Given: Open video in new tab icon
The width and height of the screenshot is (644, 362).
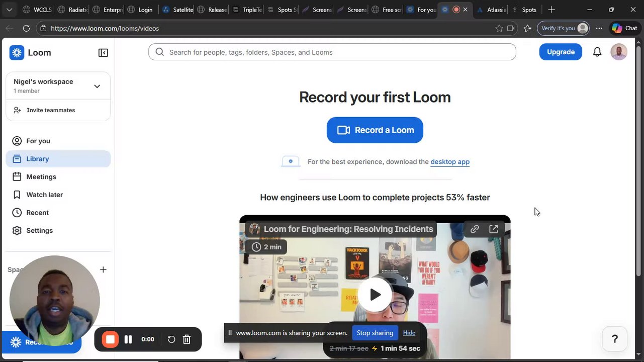Looking at the screenshot, I should click(494, 229).
